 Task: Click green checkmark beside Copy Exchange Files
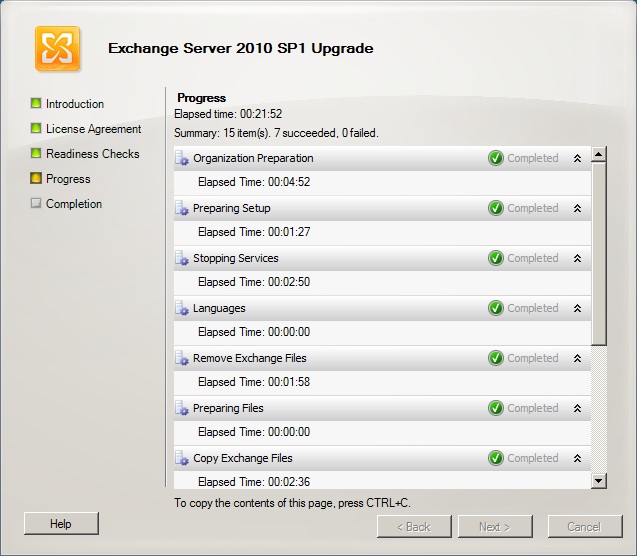point(495,458)
